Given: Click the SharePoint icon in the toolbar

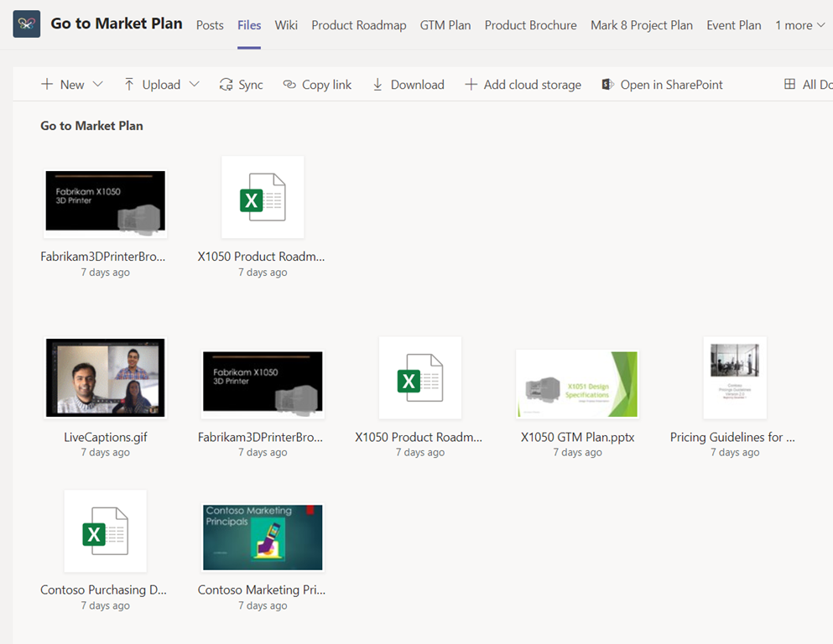Looking at the screenshot, I should [x=607, y=85].
